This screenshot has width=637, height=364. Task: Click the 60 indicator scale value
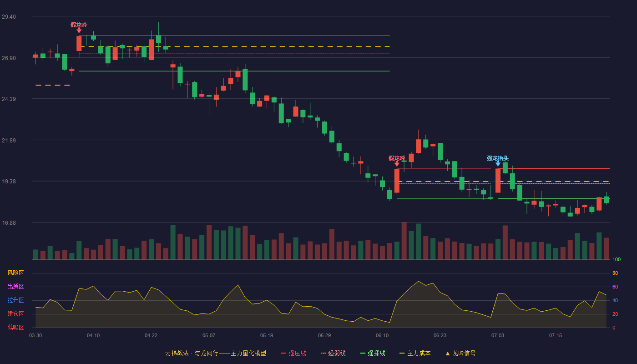tap(615, 287)
